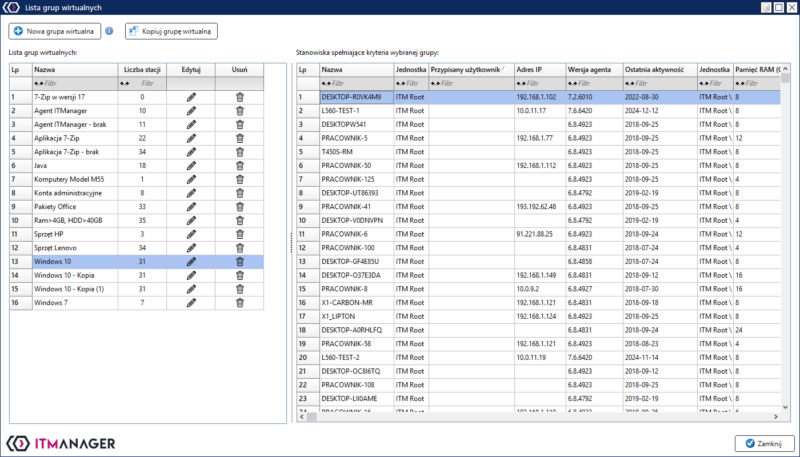Sort groups by Liczba stacji column header

(x=141, y=70)
